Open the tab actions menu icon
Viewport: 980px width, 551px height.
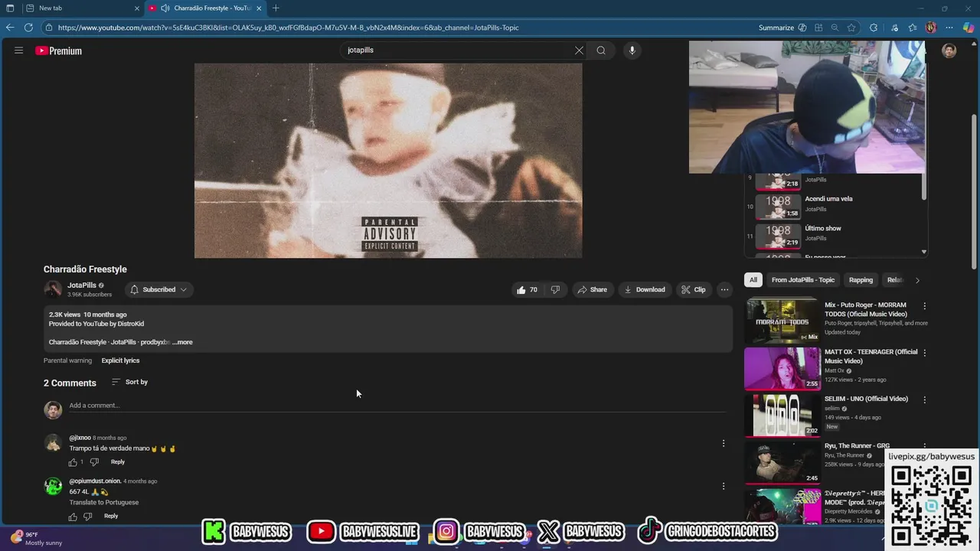tap(9, 8)
